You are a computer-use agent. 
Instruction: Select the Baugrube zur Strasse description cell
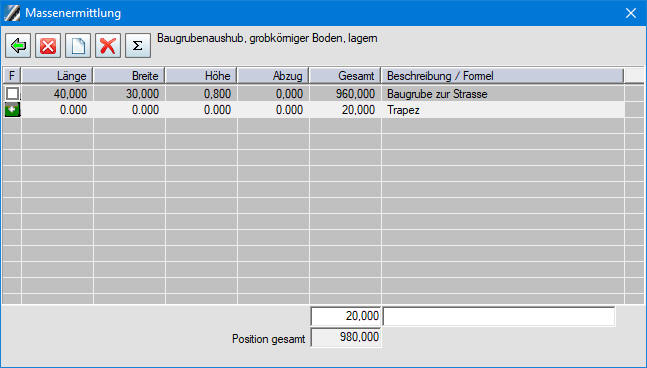(x=503, y=94)
